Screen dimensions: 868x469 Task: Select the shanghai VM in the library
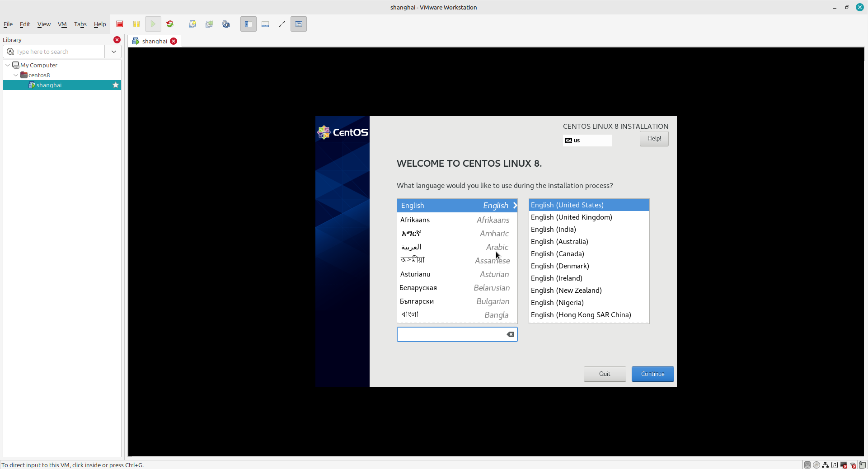pos(62,85)
